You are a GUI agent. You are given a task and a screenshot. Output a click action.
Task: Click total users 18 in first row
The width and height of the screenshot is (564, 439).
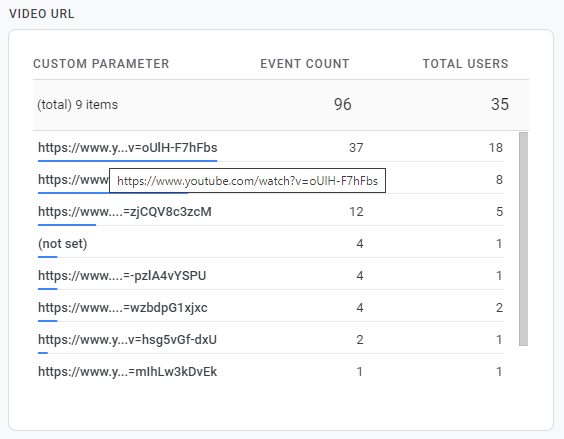pos(496,148)
